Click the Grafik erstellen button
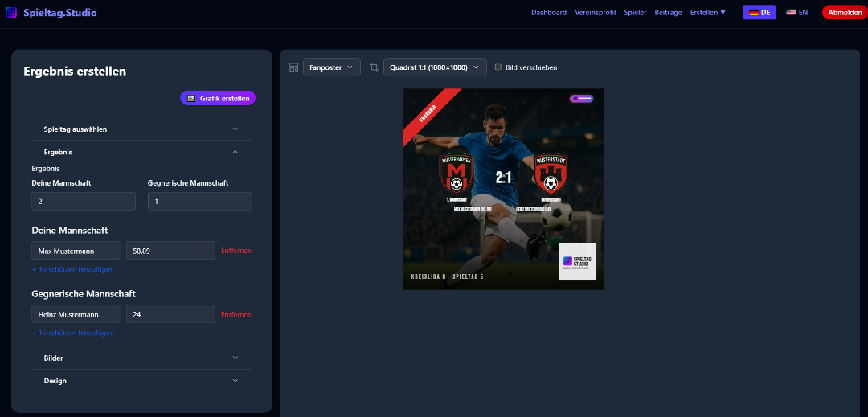Screen dimensions: 868x417 click(x=218, y=98)
